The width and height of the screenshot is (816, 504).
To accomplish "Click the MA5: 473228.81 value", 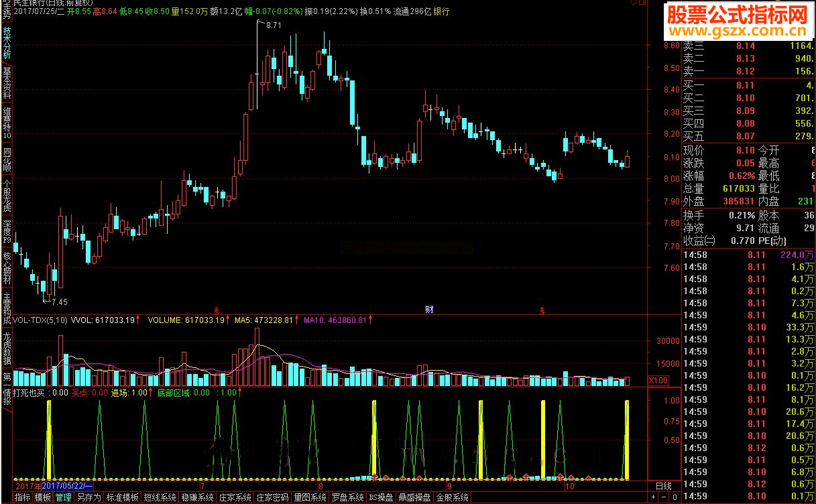I will tap(264, 320).
